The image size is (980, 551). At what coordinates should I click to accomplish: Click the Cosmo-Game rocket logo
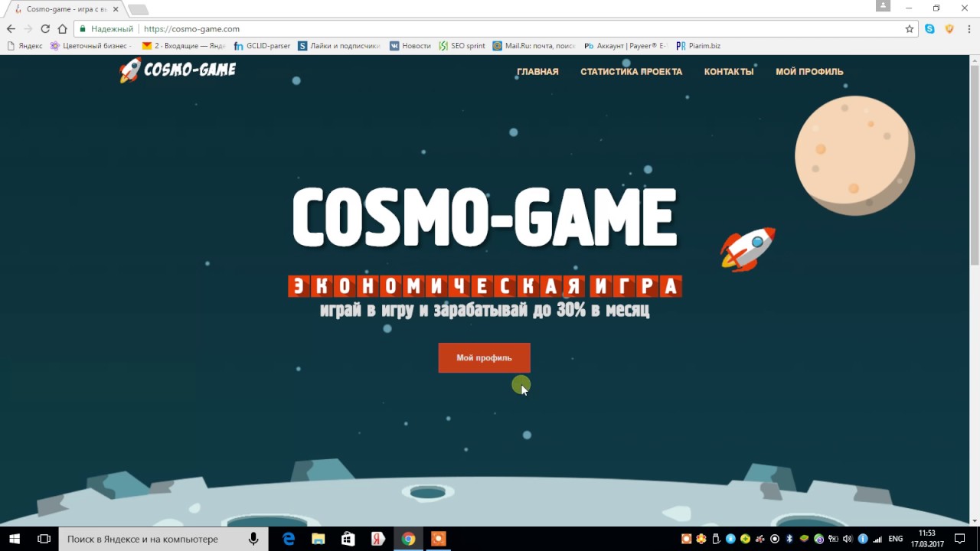point(178,70)
